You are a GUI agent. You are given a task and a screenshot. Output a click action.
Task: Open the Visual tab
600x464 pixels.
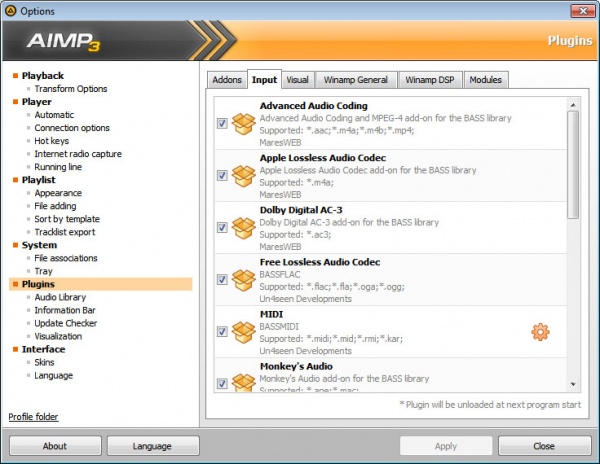tap(297, 80)
